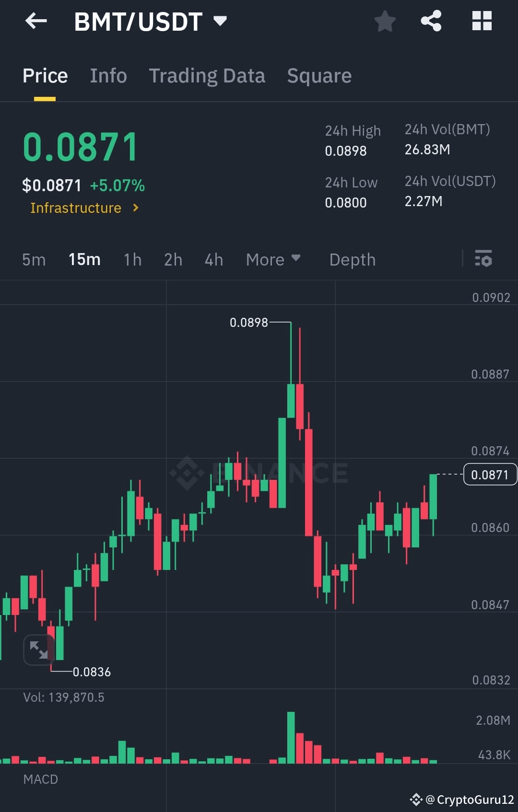Select the 1h timeframe
Viewport: 518px width, 812px height.
132,259
